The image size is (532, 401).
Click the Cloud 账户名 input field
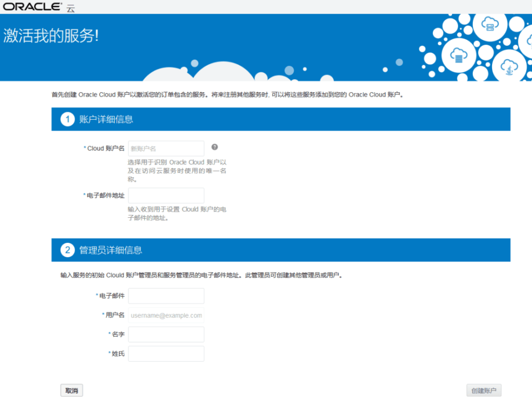point(166,149)
